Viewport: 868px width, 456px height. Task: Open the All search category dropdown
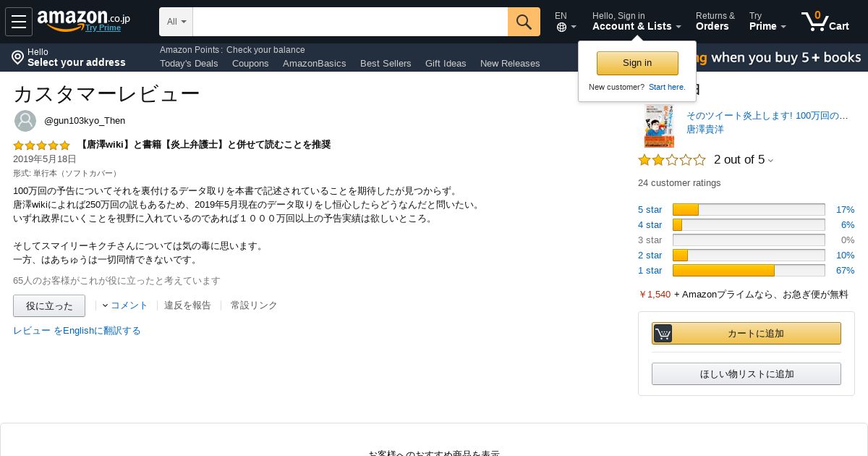click(x=176, y=22)
